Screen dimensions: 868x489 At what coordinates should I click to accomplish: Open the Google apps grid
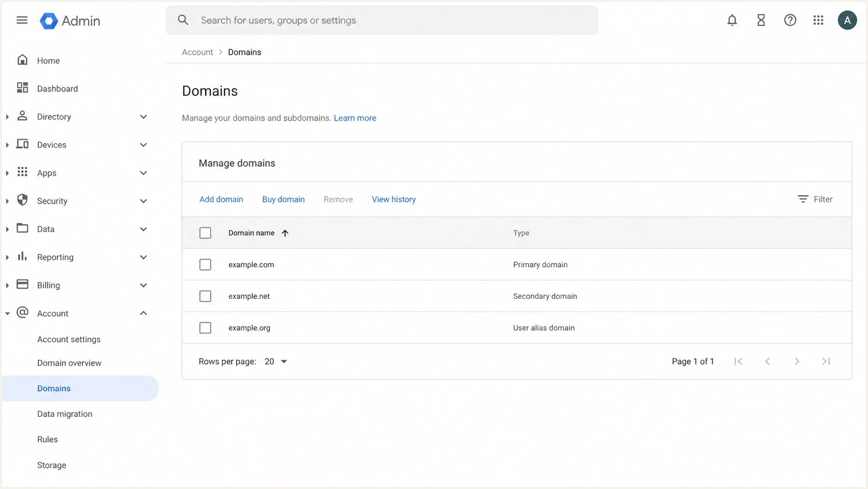[x=819, y=20]
